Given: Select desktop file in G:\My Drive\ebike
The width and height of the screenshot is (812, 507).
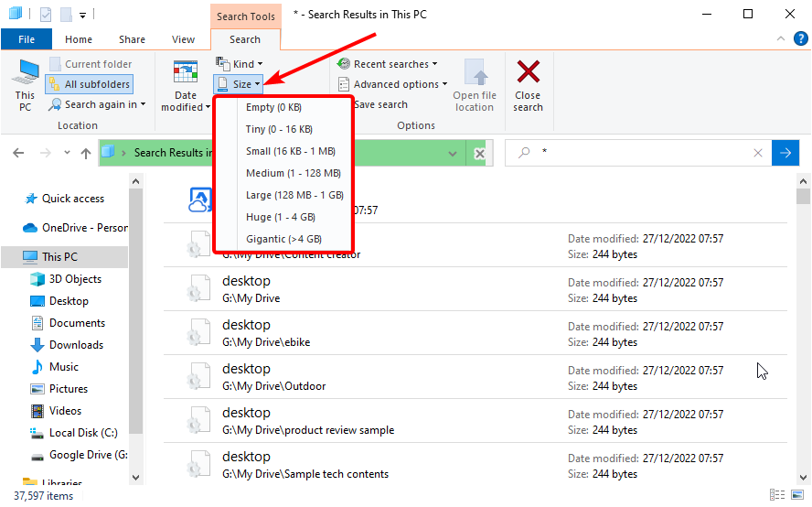Looking at the screenshot, I should point(475,333).
